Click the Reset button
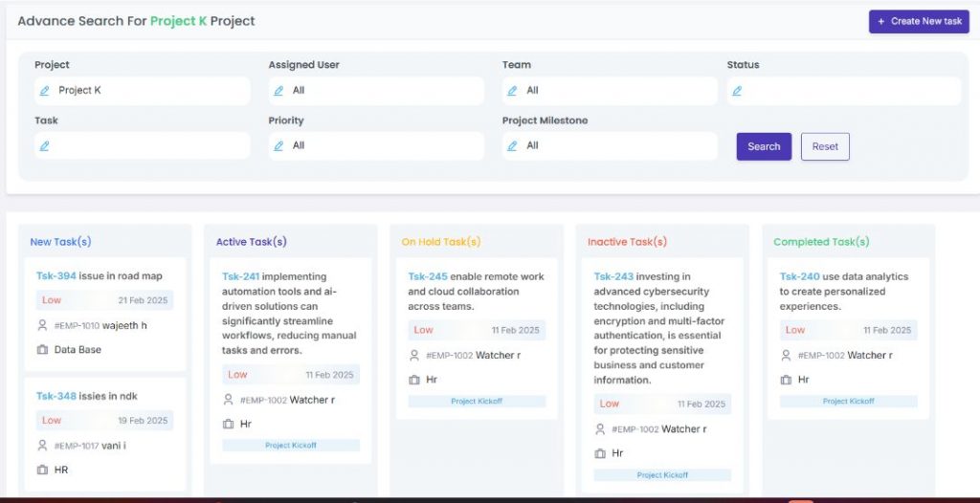 pyautogui.click(x=825, y=146)
